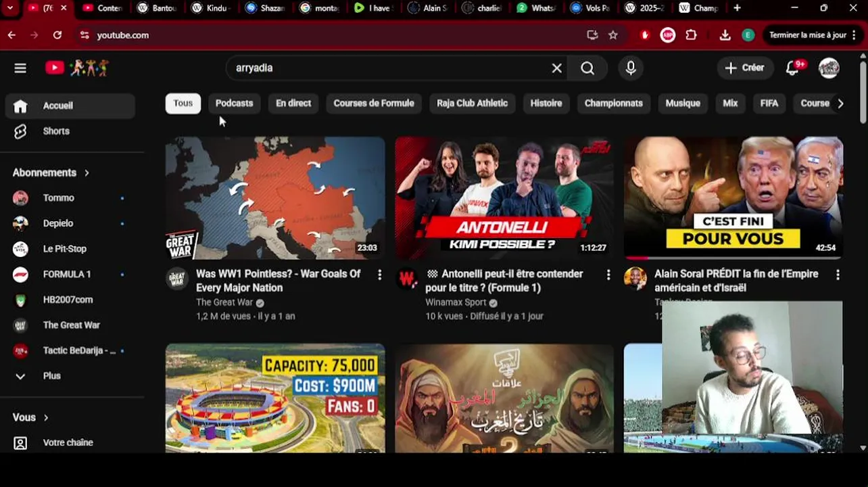
Task: Open the C'est fini pour vous thumbnail
Action: pyautogui.click(x=733, y=198)
